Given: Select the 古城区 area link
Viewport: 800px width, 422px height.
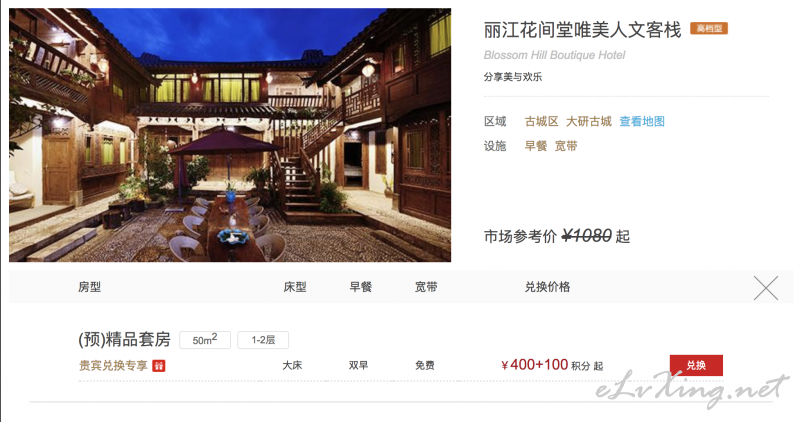Looking at the screenshot, I should click(x=541, y=121).
